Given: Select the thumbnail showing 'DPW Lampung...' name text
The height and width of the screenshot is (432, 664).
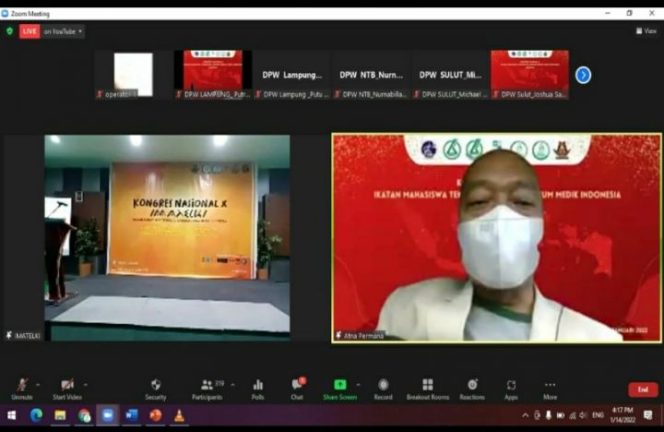Looking at the screenshot, I should [x=292, y=75].
